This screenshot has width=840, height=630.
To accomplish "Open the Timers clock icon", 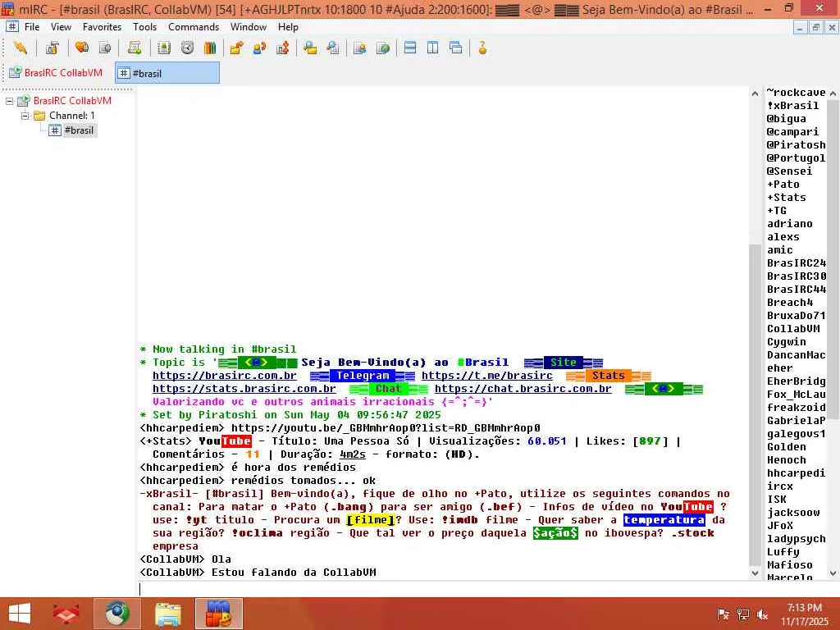I will (187, 48).
